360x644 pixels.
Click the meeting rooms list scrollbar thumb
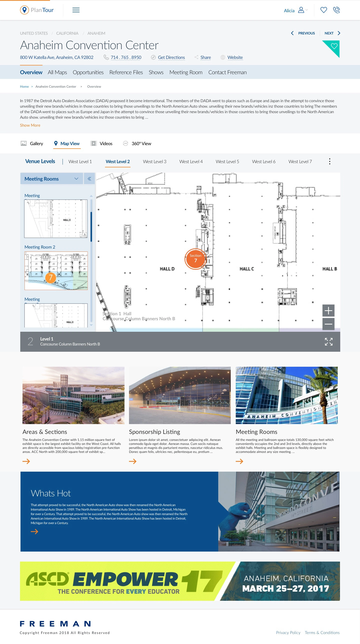[x=91, y=227]
